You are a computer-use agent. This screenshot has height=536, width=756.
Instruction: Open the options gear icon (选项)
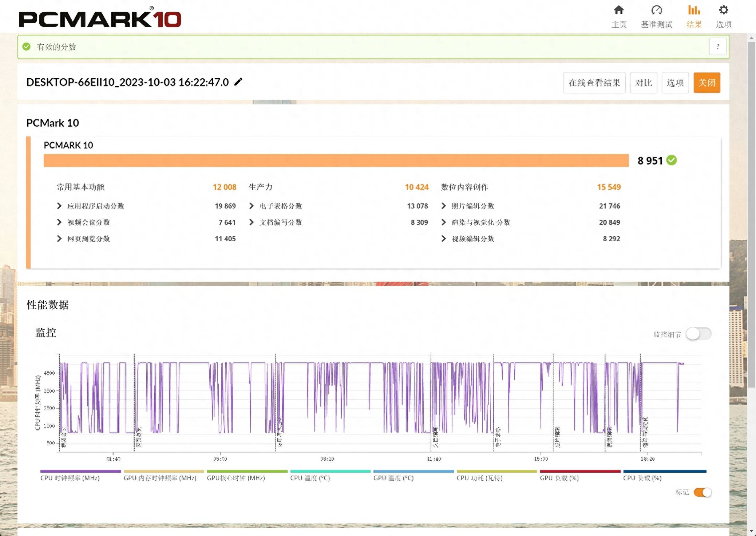pyautogui.click(x=723, y=10)
